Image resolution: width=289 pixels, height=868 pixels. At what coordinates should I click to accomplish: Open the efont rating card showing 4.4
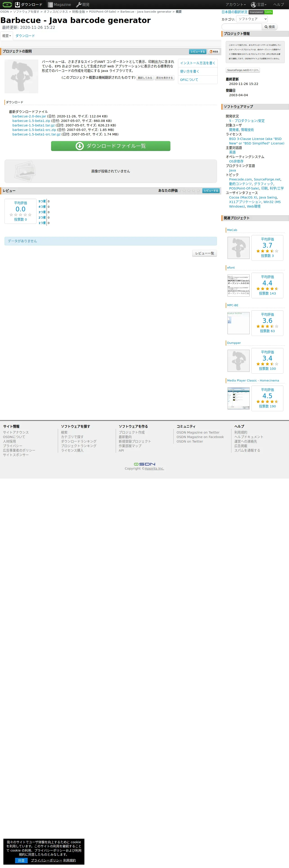click(267, 286)
